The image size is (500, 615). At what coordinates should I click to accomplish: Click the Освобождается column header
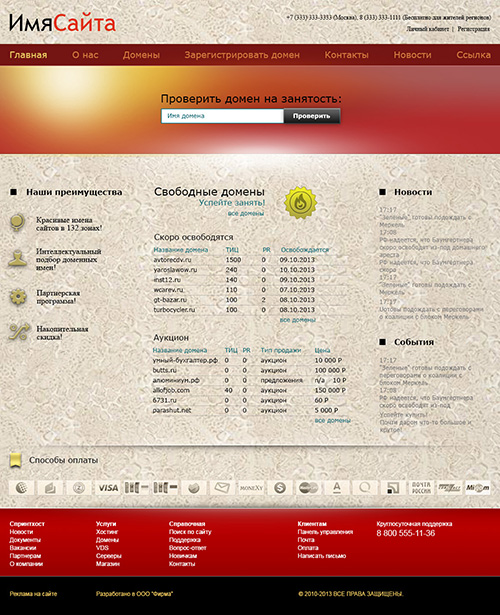click(305, 250)
